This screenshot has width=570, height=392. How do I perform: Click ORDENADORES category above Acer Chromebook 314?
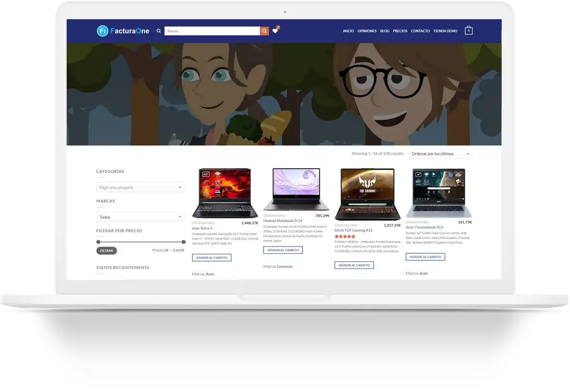[417, 222]
